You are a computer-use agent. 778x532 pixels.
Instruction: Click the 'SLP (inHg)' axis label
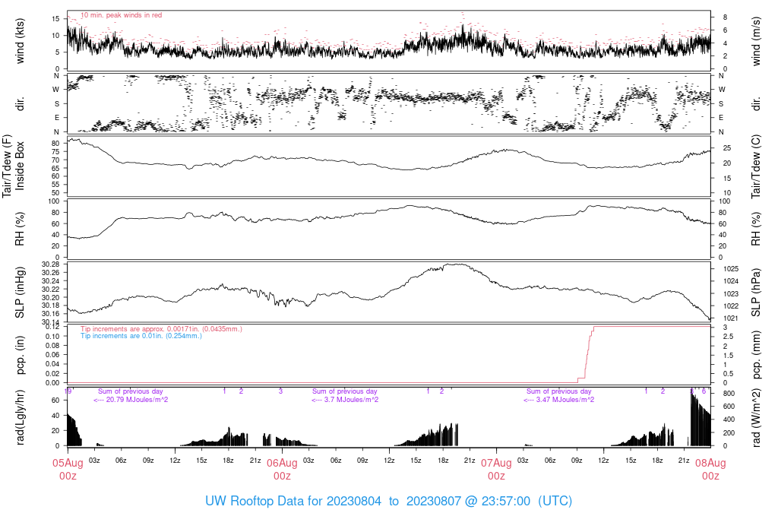point(20,293)
